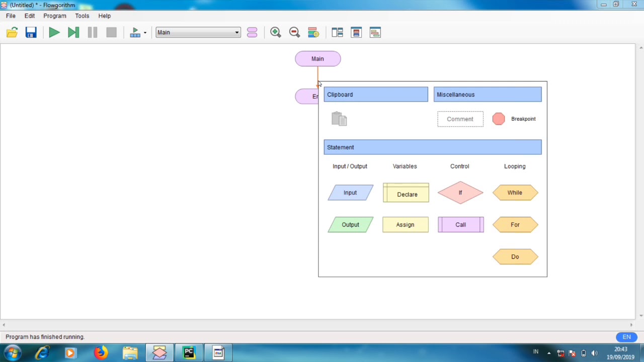This screenshot has height=362, width=644.
Task: Insert a Declare variable shape
Action: (x=406, y=193)
